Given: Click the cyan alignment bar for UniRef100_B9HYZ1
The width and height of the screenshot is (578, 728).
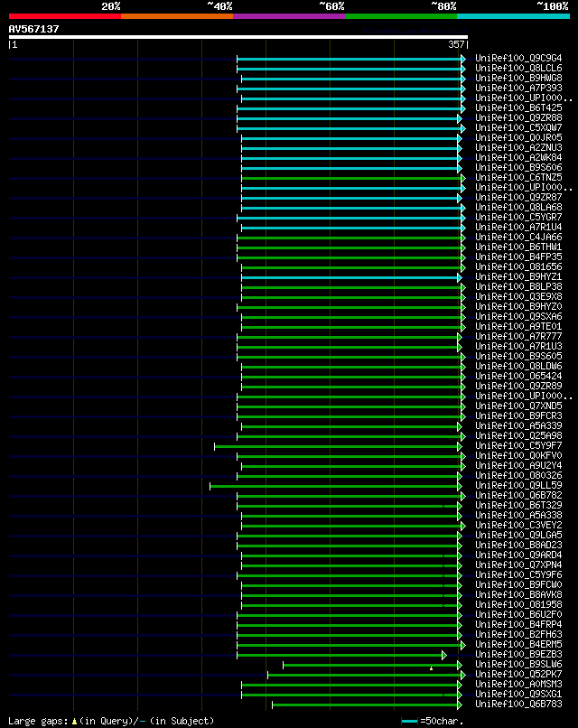Looking at the screenshot, I should tap(350, 277).
